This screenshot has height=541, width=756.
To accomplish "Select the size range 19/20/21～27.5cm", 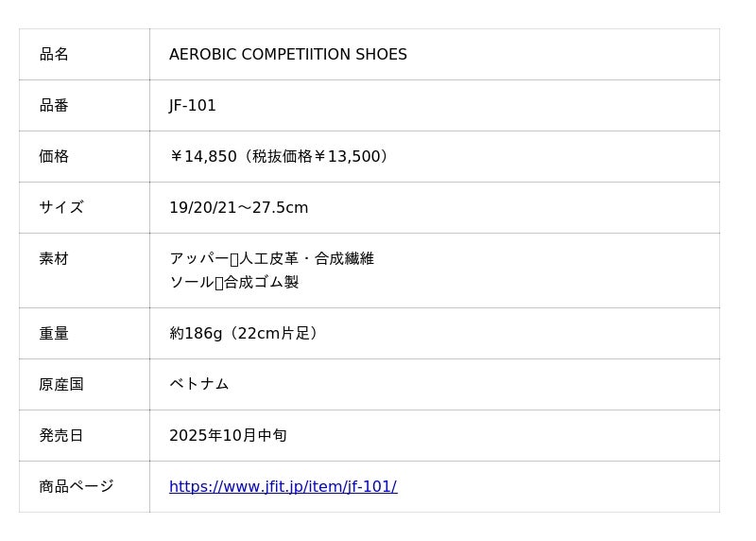I will pyautogui.click(x=238, y=208).
